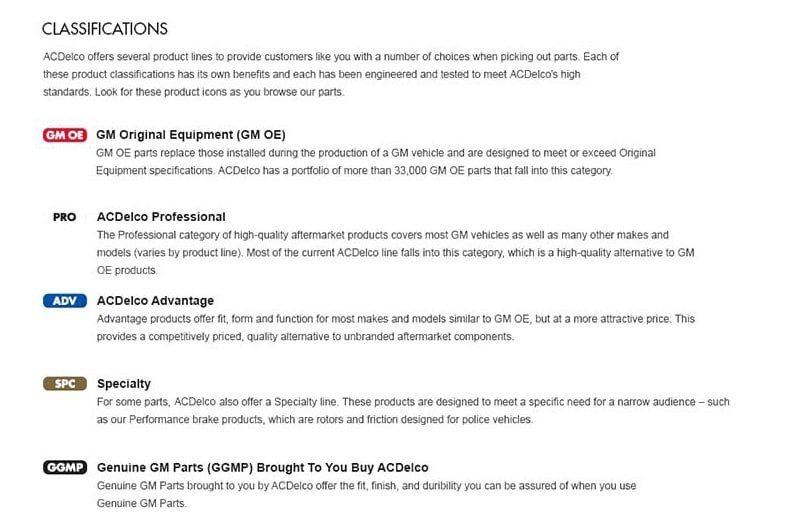The image size is (800, 530).
Task: Click the PRO classification icon
Action: pos(64,217)
